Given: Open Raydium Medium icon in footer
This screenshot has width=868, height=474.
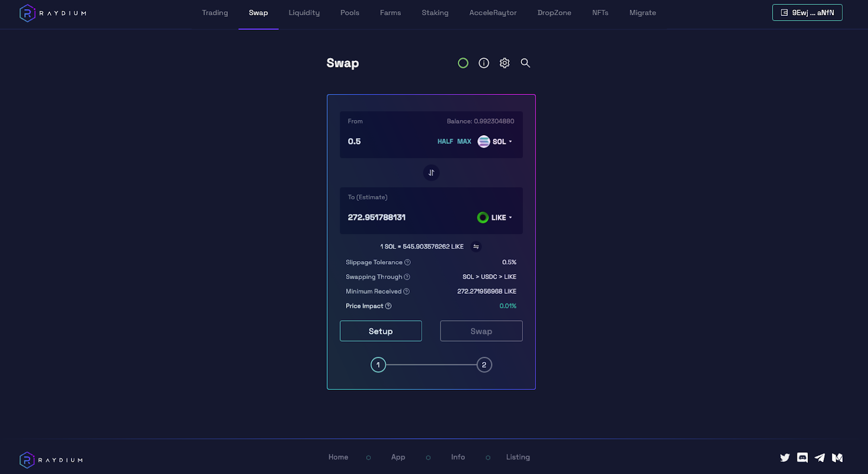Looking at the screenshot, I should click(838, 458).
